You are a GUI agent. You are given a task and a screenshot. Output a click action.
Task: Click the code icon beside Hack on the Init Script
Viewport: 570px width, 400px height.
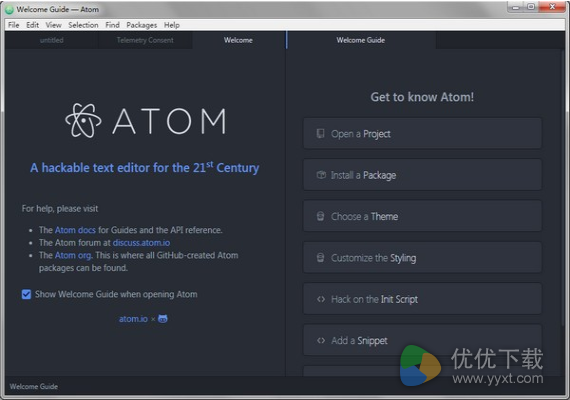coord(321,299)
